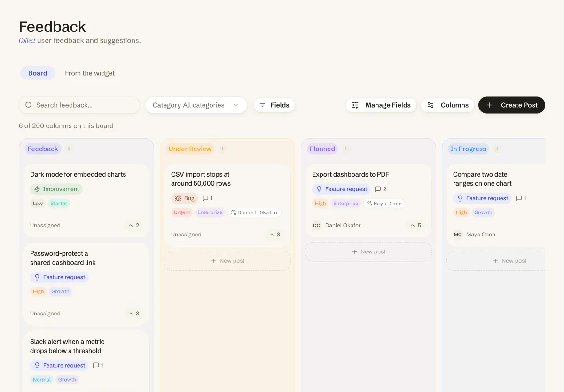This screenshot has width=564, height=392.
Task: Click the comment icon on Slack alert card
Action: click(96, 365)
